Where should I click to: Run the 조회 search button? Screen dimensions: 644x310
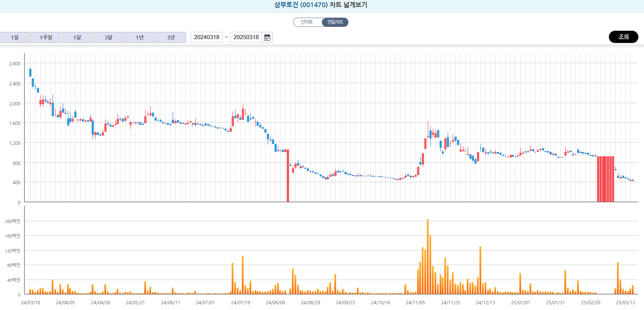(x=623, y=37)
